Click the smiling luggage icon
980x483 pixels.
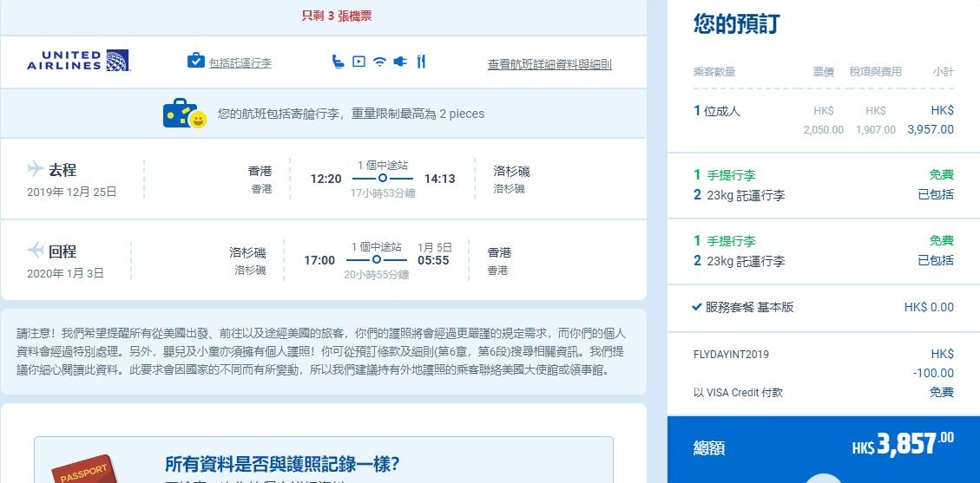(185, 114)
